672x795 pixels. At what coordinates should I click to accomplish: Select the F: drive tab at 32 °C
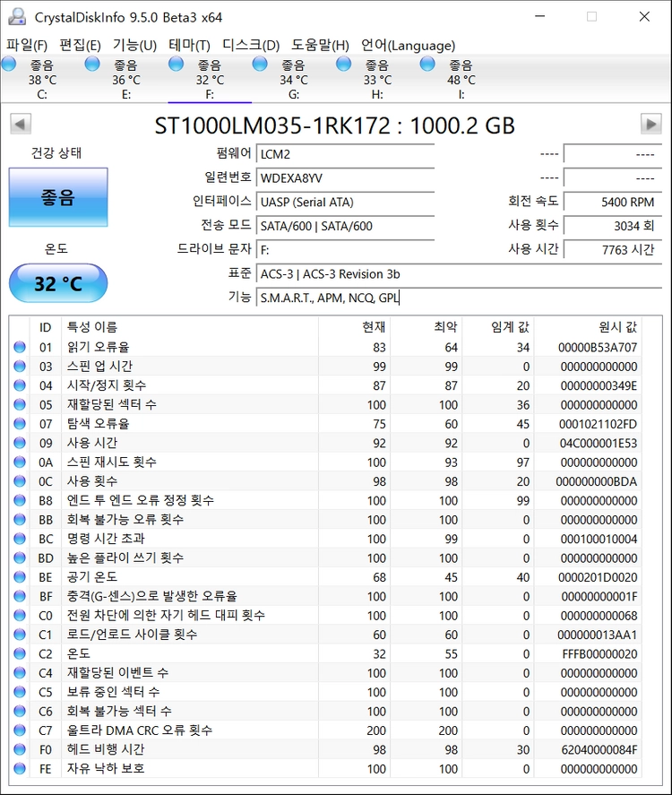coord(210,79)
